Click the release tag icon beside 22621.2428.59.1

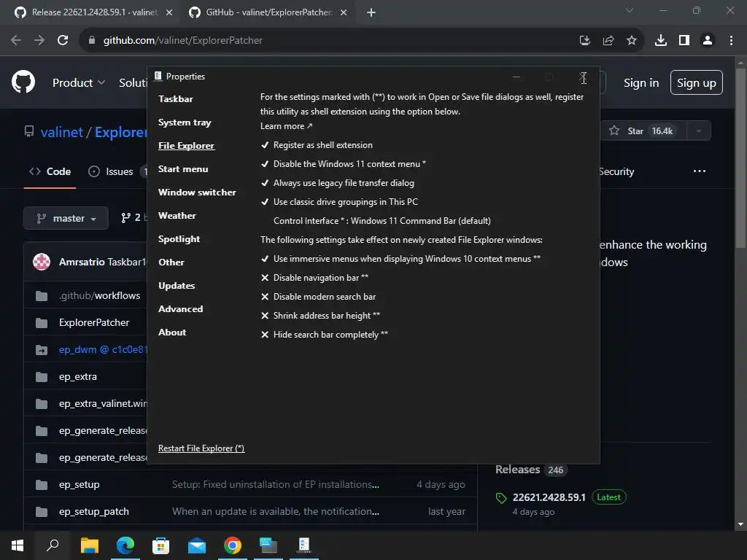coord(501,498)
